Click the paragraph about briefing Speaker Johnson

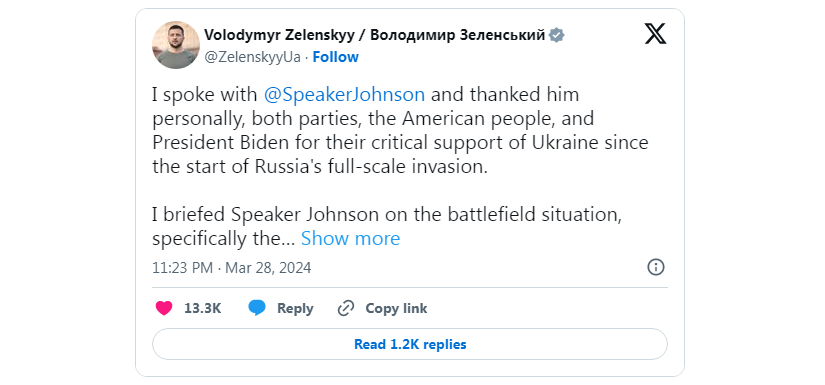[387, 227]
